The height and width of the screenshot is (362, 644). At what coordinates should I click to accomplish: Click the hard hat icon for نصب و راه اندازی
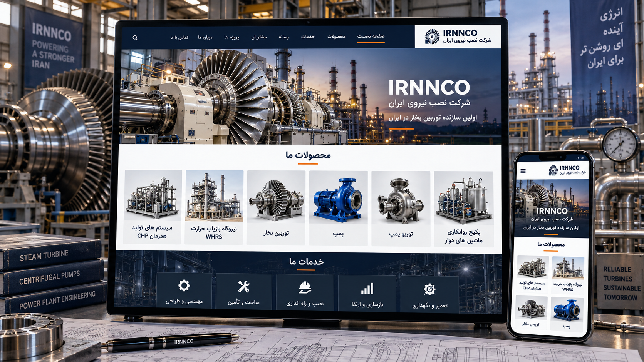click(x=305, y=287)
